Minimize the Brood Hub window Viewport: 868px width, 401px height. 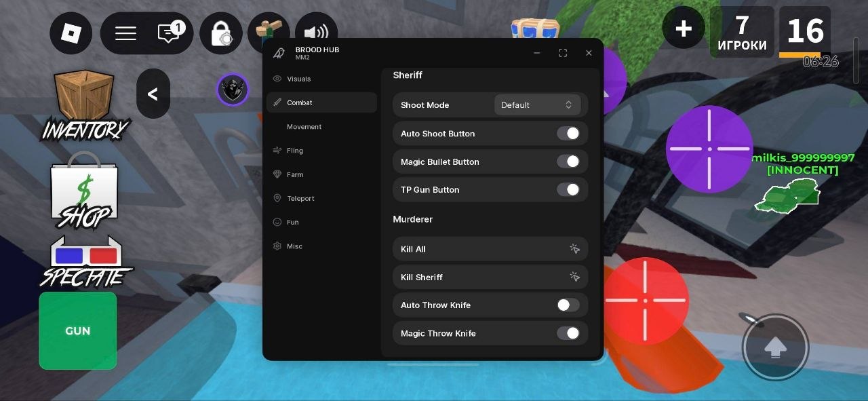tap(537, 53)
